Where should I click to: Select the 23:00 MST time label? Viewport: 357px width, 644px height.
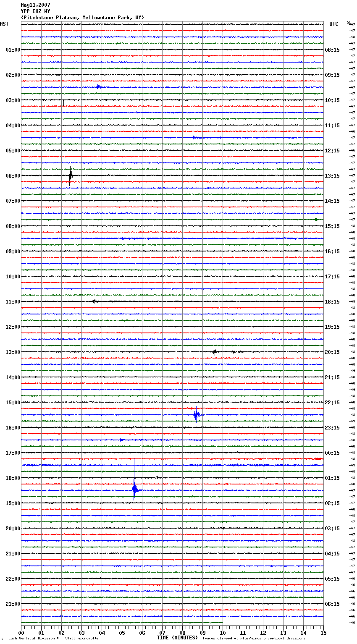pyautogui.click(x=13, y=604)
